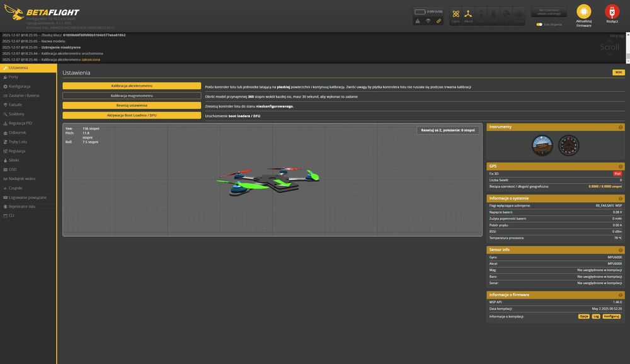The image size is (630, 364).
Task: Click the Data kompilacji May 2 2025 value
Action: 607,309
